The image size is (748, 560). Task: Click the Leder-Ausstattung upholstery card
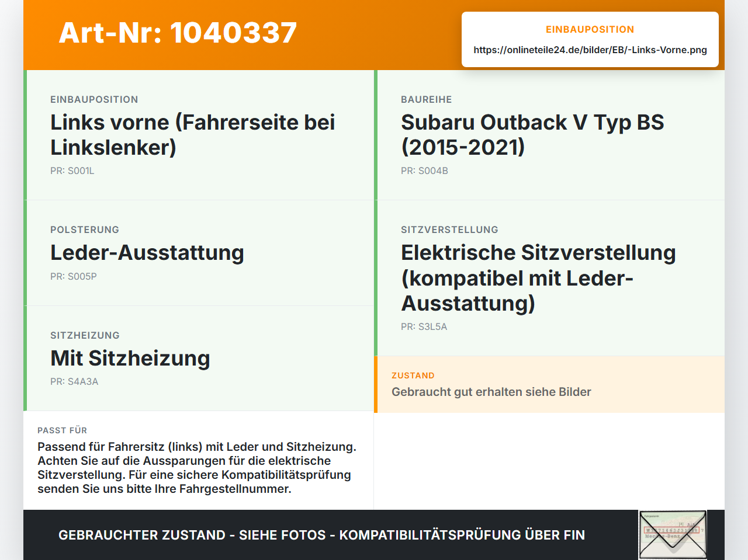click(x=199, y=253)
